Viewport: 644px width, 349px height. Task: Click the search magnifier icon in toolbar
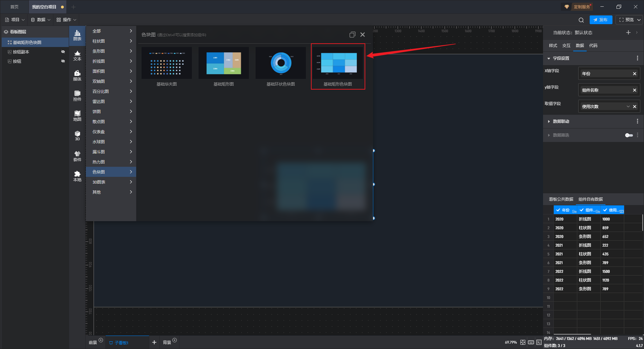point(581,20)
